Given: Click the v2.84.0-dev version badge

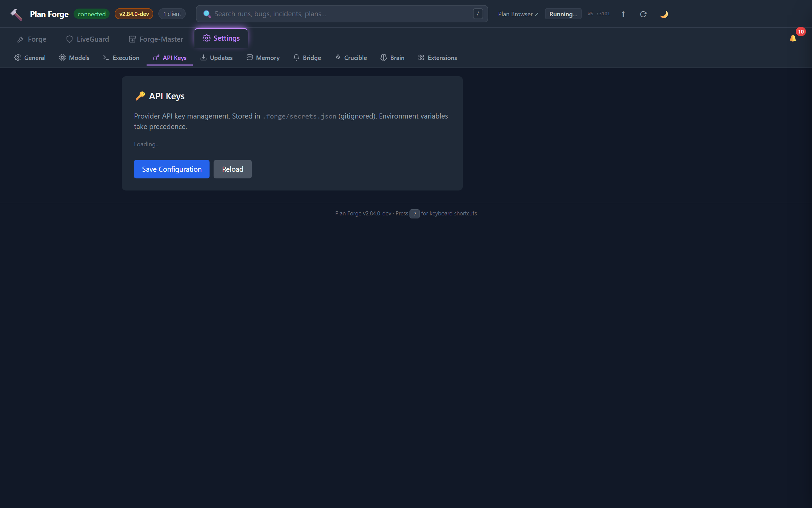Looking at the screenshot, I should pyautogui.click(x=134, y=14).
